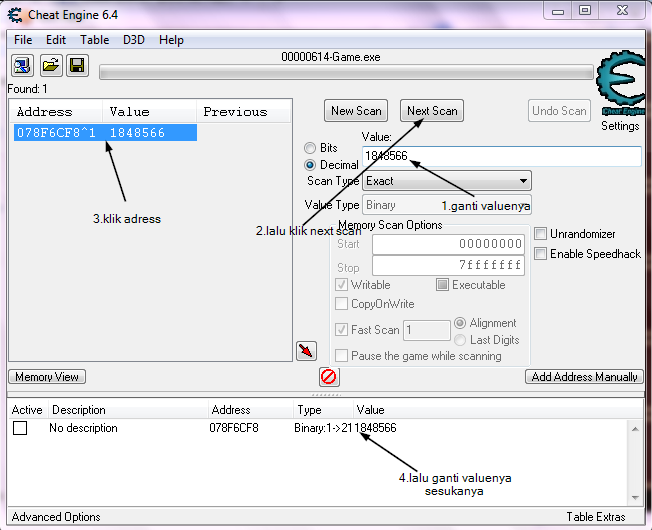Click the Value input field
The height and width of the screenshot is (530, 652).
click(502, 156)
